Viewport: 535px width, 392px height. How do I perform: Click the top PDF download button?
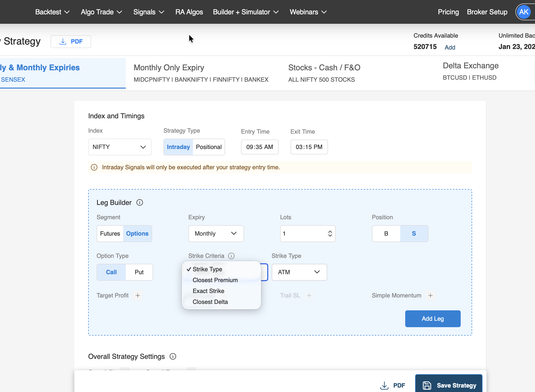[x=71, y=41]
